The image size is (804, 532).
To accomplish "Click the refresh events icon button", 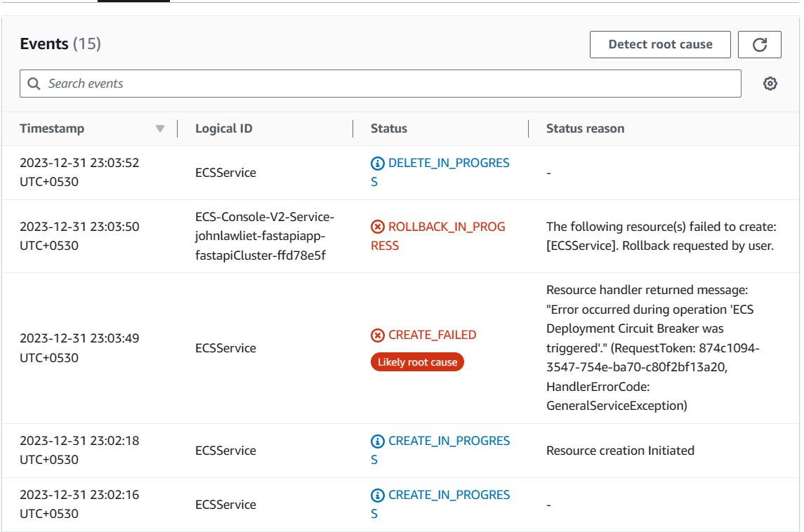I will pos(760,45).
